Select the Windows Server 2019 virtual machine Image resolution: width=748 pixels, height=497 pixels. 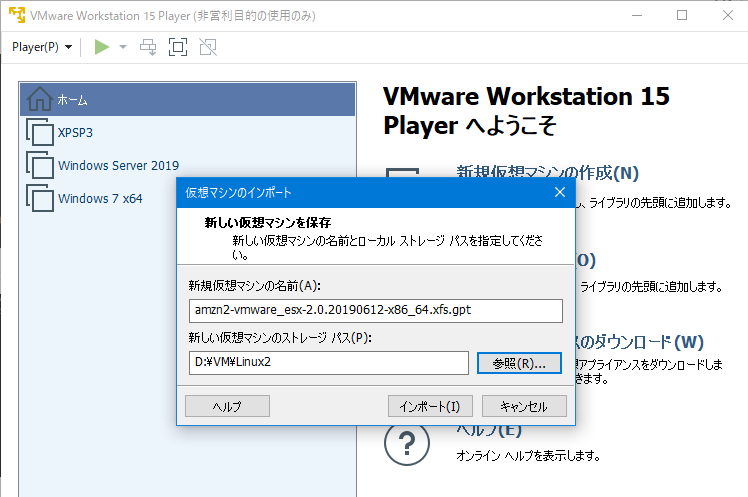pyautogui.click(x=187, y=166)
